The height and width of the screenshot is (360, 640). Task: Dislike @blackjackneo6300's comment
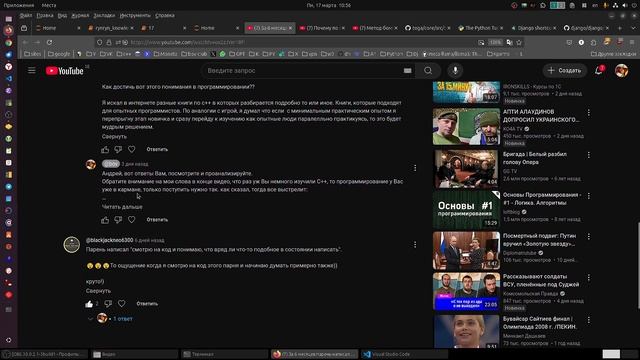click(108, 304)
